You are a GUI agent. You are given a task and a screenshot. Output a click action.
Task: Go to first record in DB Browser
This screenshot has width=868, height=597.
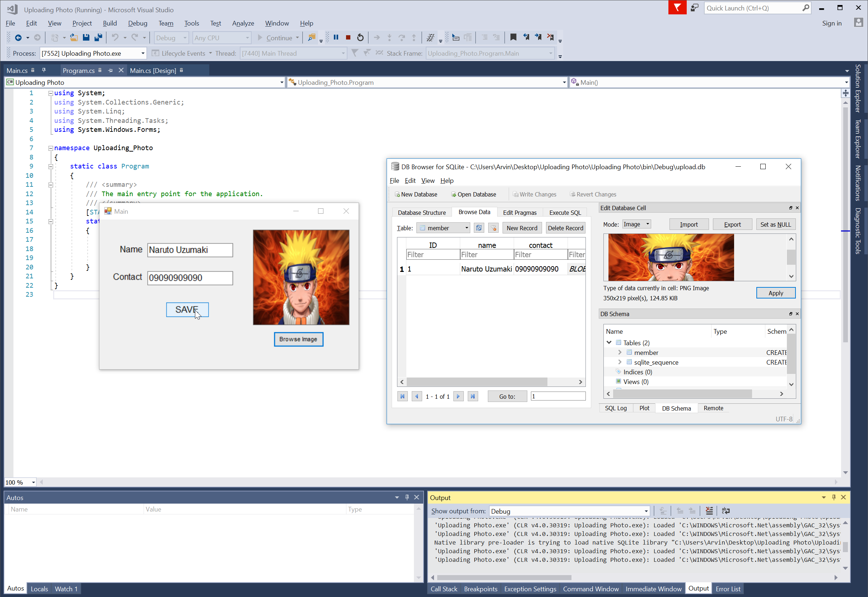point(403,396)
